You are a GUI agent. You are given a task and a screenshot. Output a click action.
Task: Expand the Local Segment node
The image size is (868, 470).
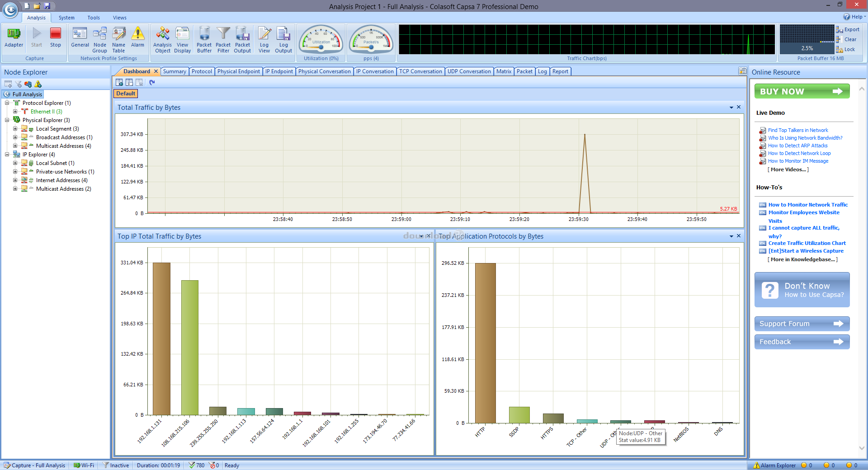[15, 129]
